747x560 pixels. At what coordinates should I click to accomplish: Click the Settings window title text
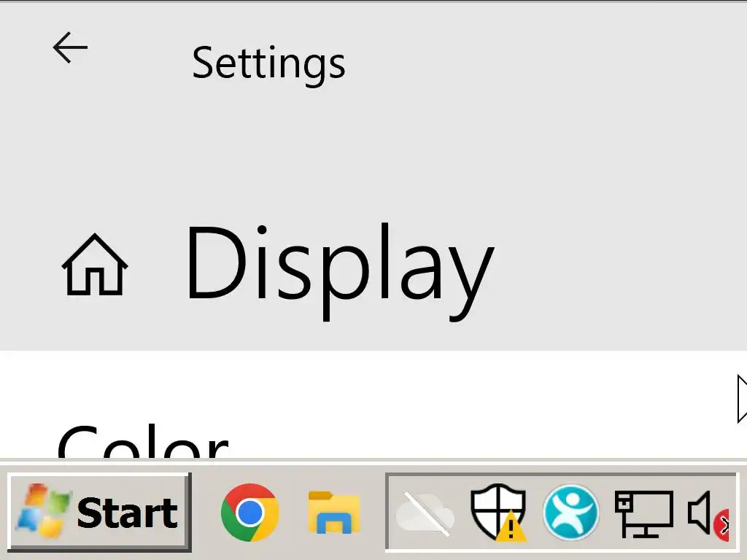268,64
